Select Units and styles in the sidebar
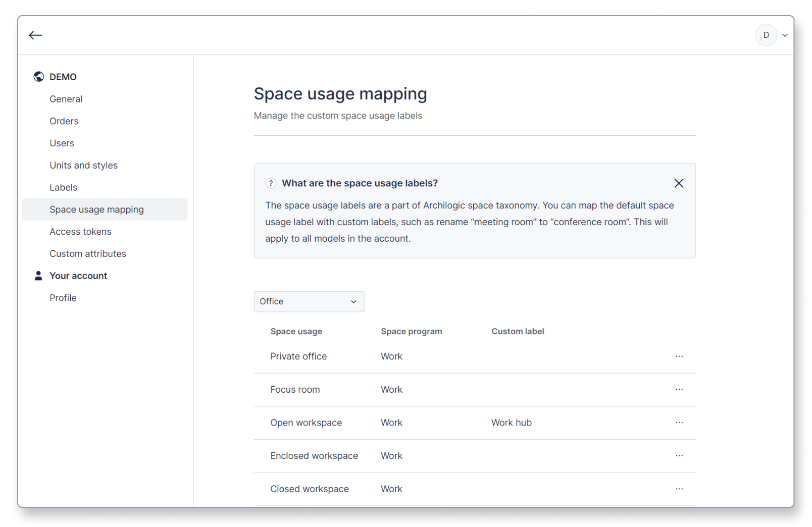This screenshot has width=812, height=527. click(83, 165)
